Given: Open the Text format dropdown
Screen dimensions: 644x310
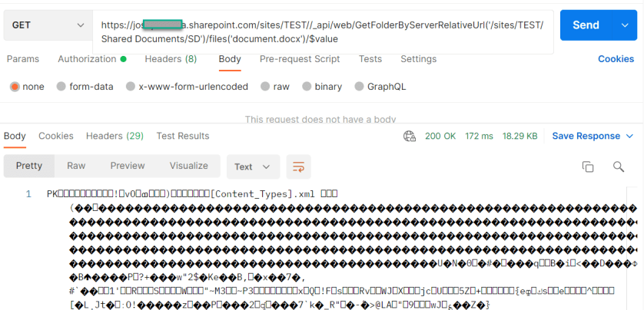Looking at the screenshot, I should click(x=252, y=167).
